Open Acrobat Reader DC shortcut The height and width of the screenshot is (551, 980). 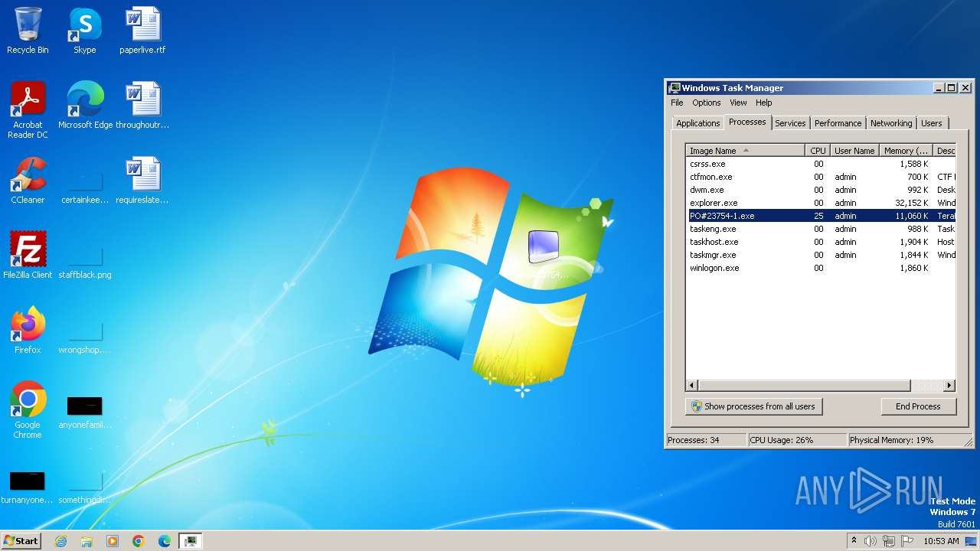28,109
